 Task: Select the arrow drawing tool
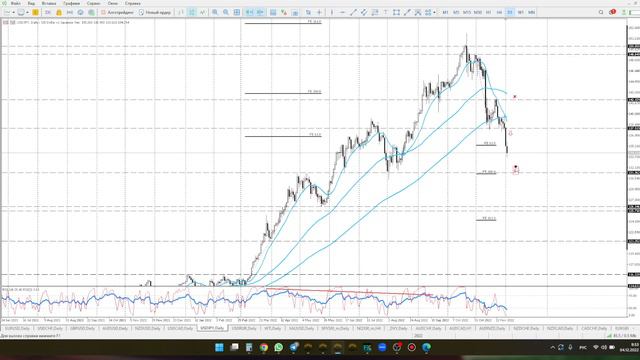pyautogui.click(x=407, y=12)
